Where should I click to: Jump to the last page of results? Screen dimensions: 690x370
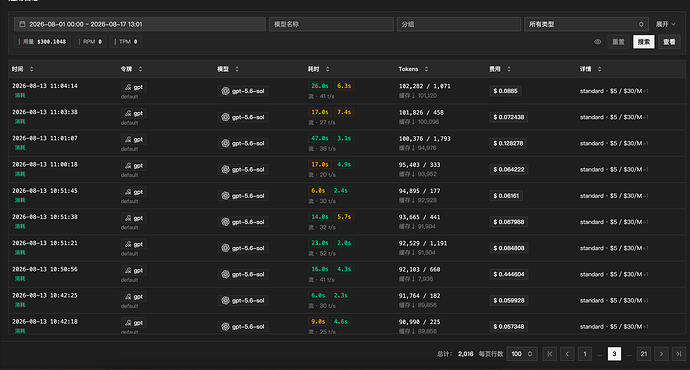click(x=679, y=354)
